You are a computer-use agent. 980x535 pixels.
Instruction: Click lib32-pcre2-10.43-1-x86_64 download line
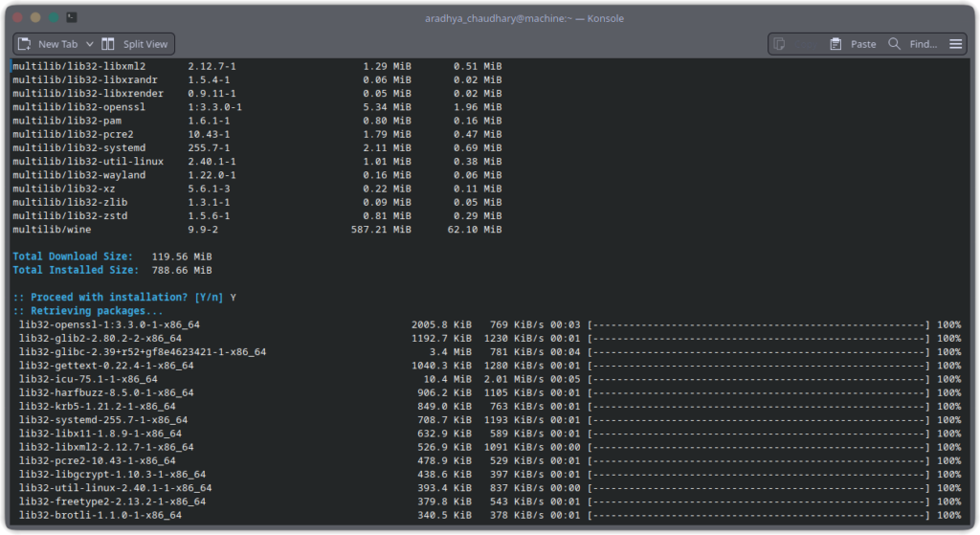coord(490,461)
